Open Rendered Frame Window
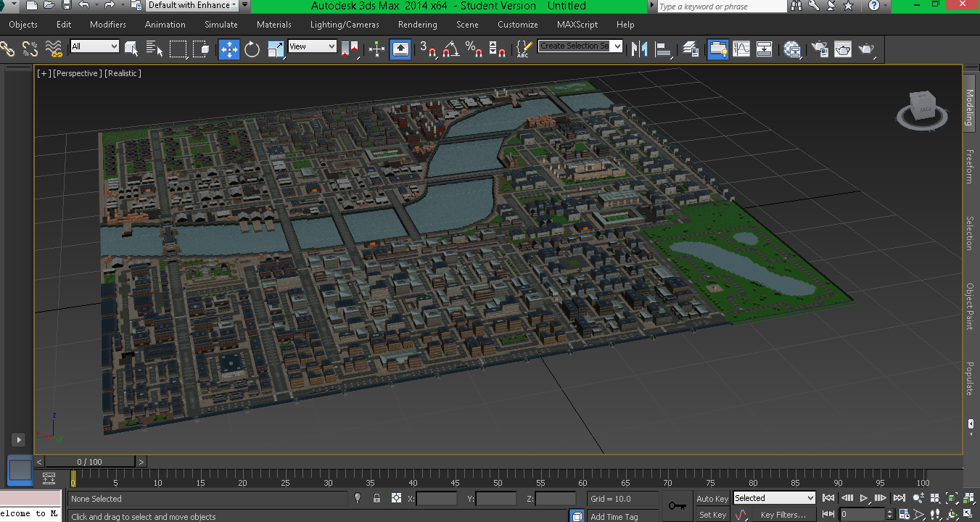980x522 pixels. (x=843, y=49)
